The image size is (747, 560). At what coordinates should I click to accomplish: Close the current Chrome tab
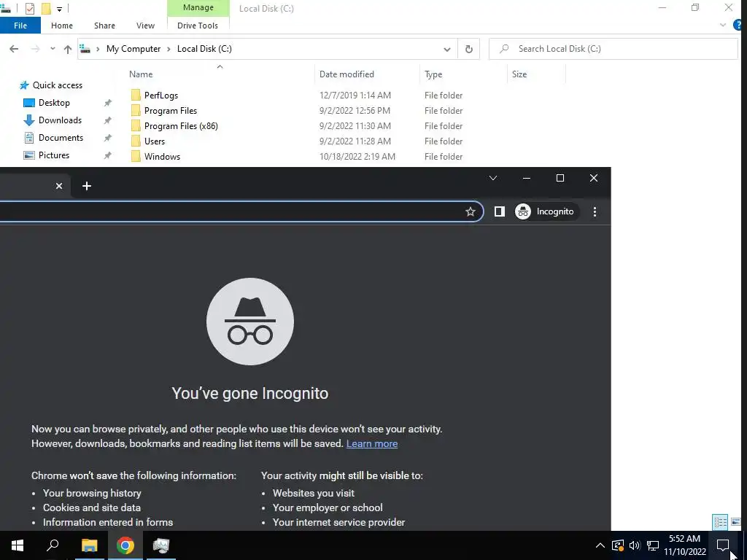59,186
